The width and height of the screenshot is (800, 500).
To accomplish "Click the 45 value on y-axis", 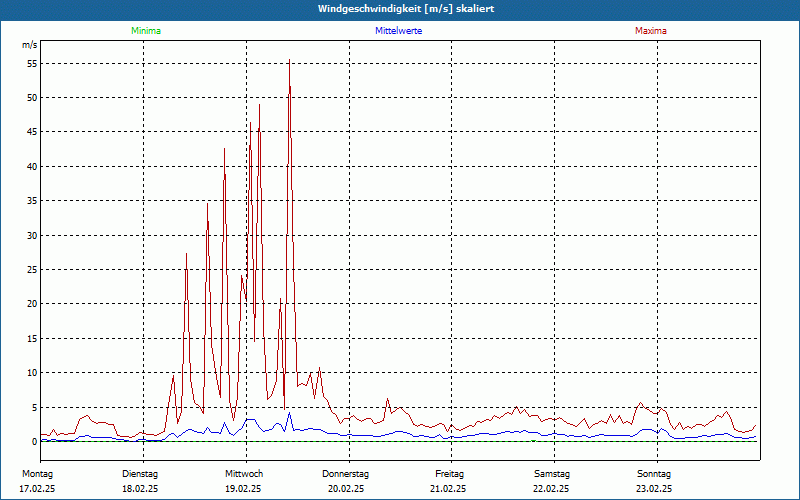I will (33, 132).
